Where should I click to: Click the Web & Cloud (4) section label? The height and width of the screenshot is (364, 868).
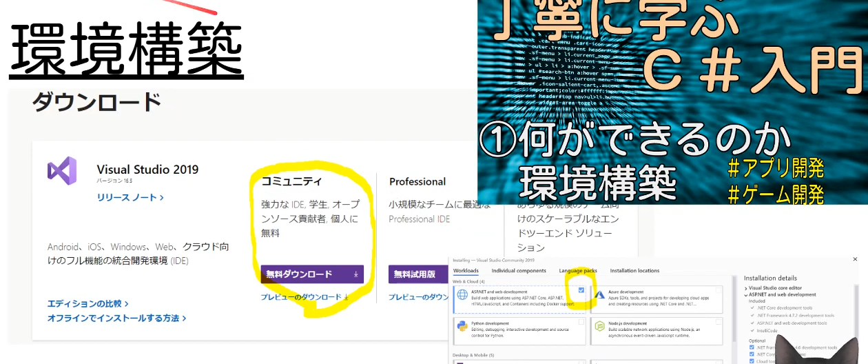click(x=469, y=281)
